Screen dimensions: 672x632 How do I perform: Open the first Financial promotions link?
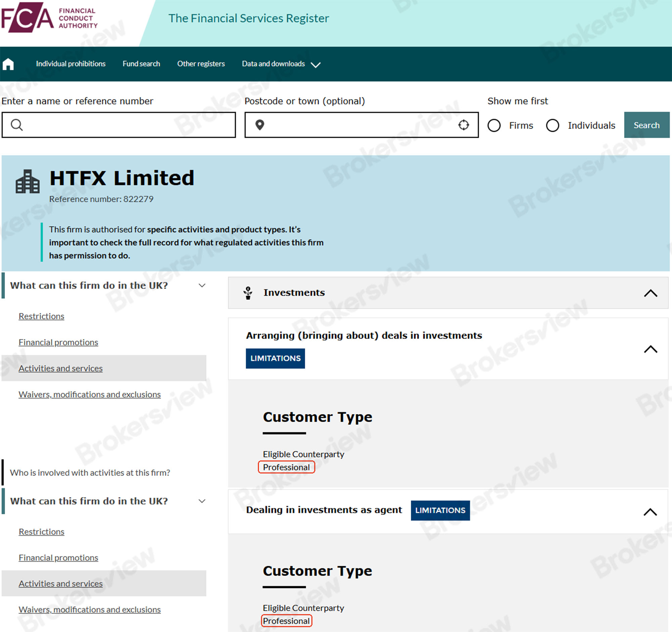(x=58, y=342)
